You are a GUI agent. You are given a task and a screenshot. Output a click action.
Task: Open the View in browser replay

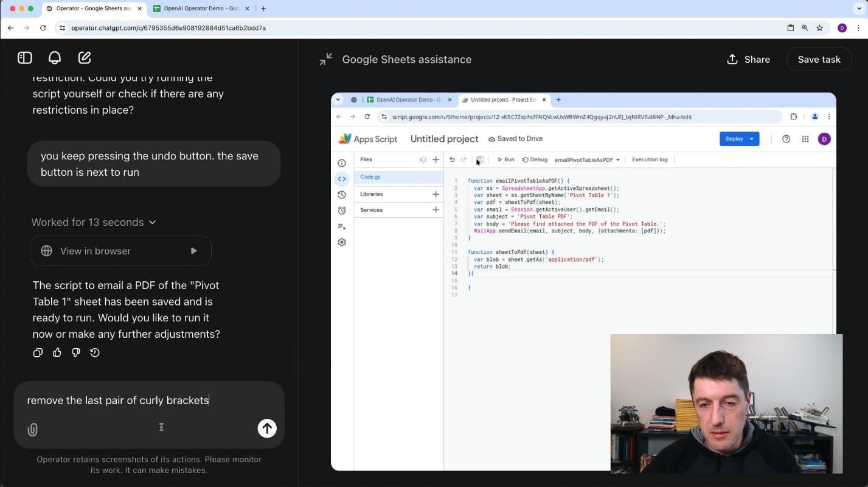(120, 251)
